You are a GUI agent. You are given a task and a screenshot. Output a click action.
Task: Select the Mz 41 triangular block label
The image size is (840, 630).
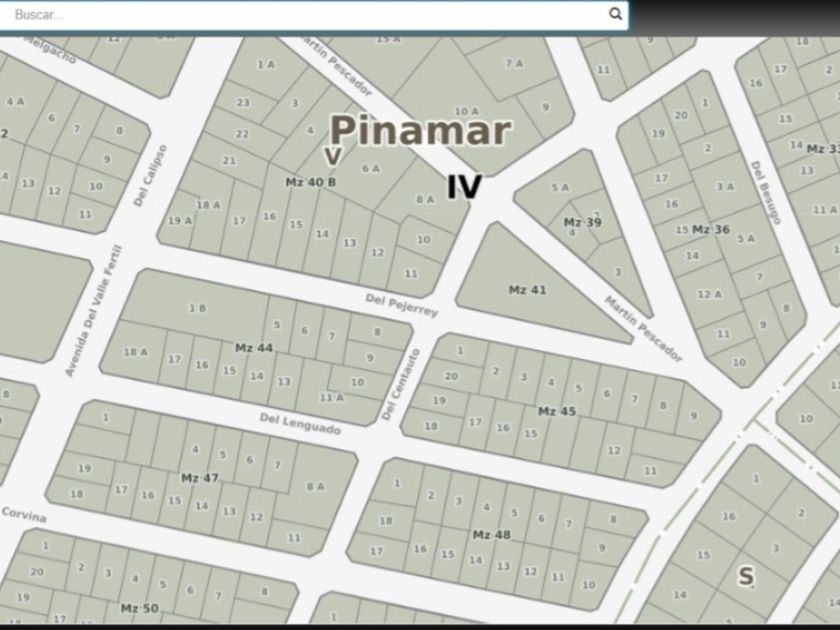pos(528,290)
